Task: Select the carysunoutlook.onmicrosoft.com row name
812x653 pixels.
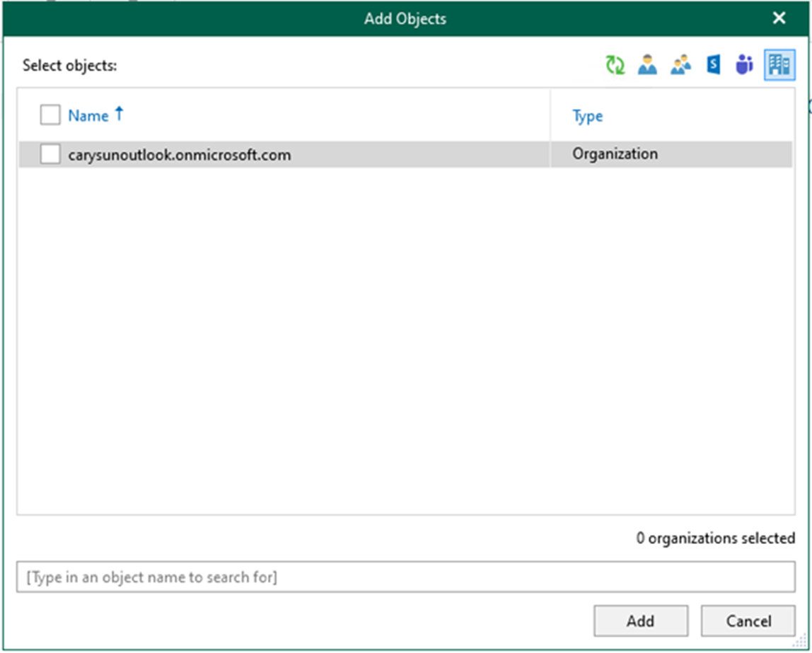Action: 179,155
